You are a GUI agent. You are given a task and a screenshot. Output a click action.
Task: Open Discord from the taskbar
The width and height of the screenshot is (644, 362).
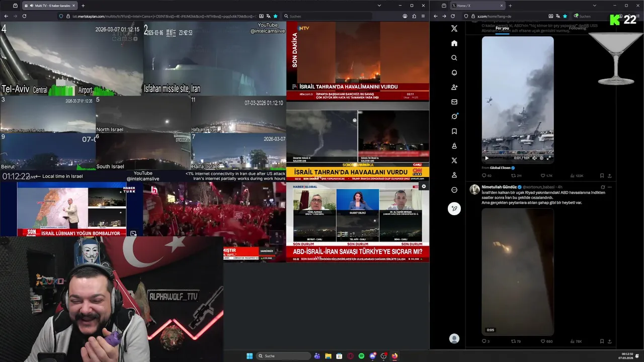[x=372, y=356]
